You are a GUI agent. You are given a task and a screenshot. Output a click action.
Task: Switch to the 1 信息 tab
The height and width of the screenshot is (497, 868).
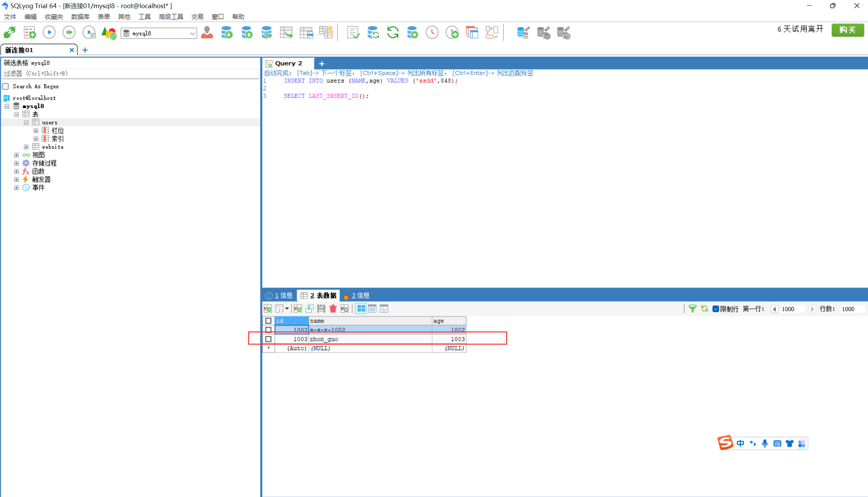[x=280, y=295]
